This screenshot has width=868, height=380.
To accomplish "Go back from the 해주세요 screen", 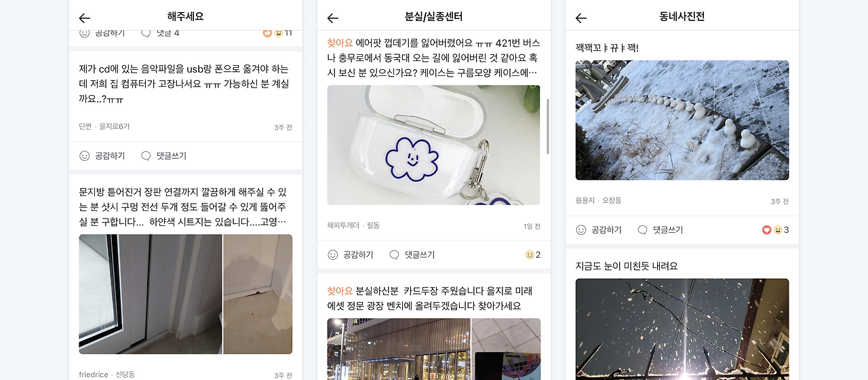I will [84, 18].
